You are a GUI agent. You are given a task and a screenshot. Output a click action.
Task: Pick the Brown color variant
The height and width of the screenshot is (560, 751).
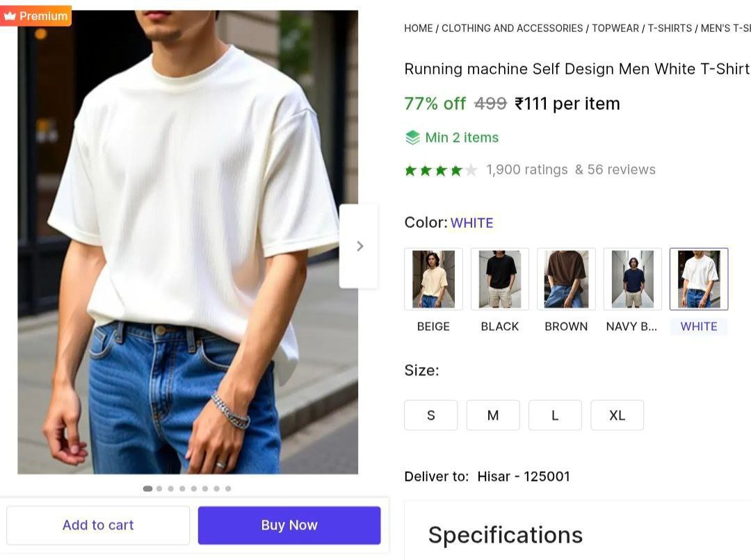(x=566, y=279)
